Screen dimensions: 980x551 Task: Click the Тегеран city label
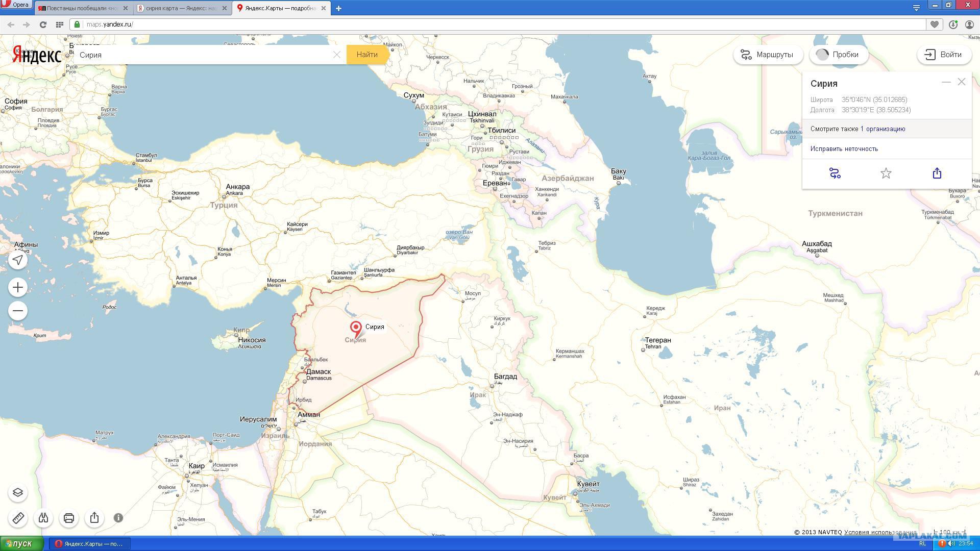pyautogui.click(x=658, y=340)
